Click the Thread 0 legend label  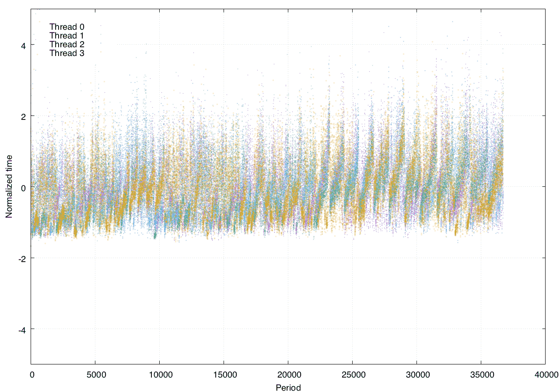pyautogui.click(x=67, y=27)
